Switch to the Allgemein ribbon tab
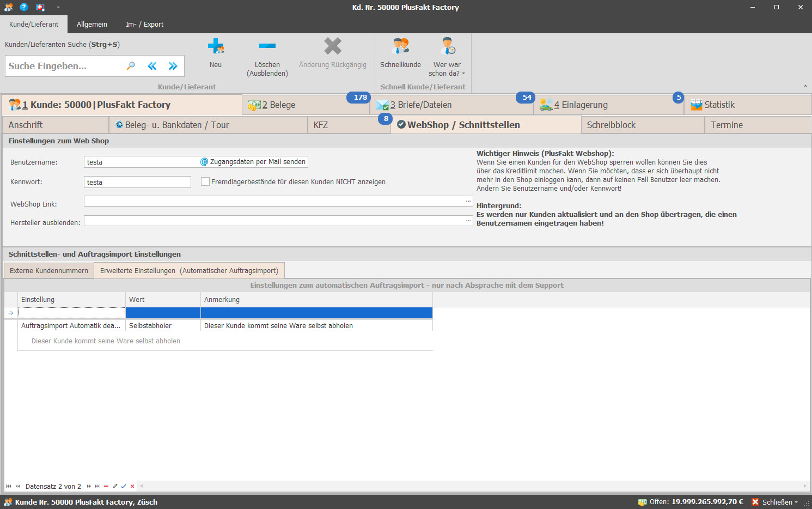This screenshot has width=812, height=509. (x=92, y=25)
